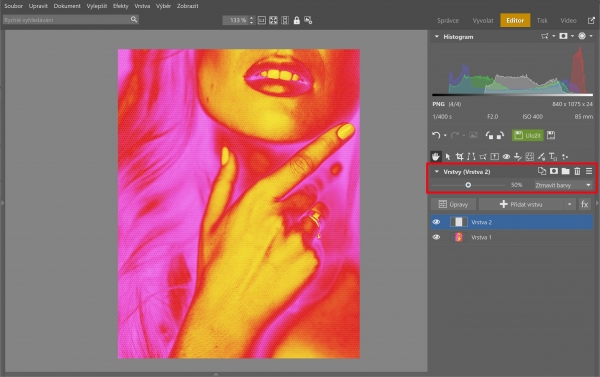Click the delete layer trash icon
600x377 pixels.
(x=577, y=171)
